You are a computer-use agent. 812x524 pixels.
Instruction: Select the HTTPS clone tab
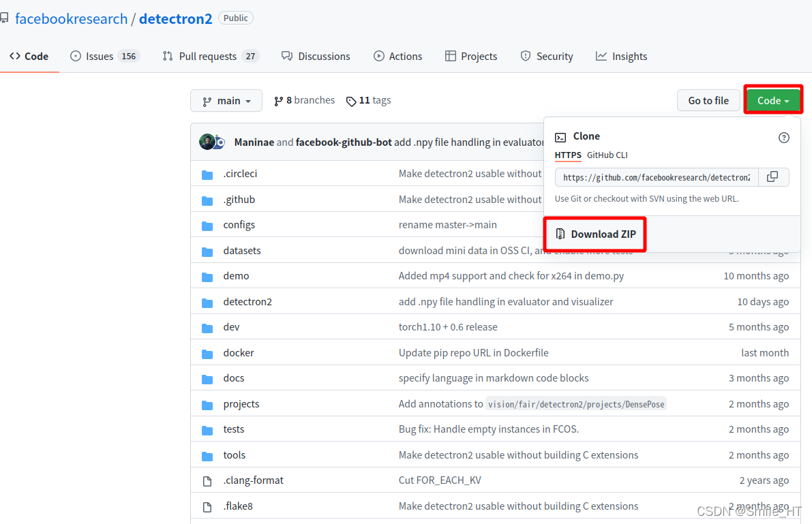coord(568,155)
